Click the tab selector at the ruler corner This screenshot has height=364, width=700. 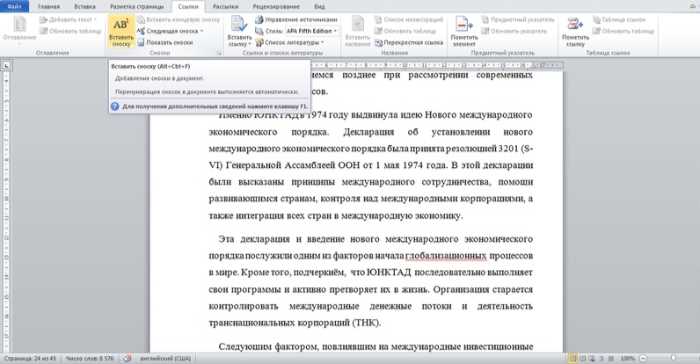point(6,66)
